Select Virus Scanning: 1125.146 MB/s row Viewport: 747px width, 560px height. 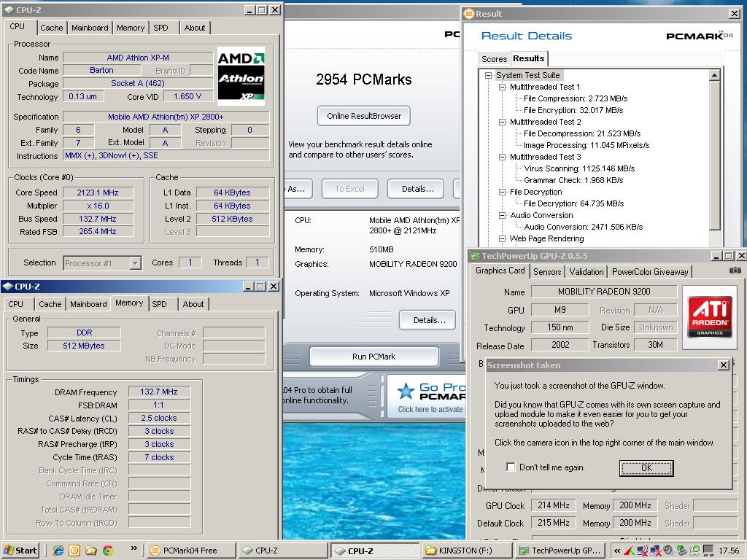pyautogui.click(x=579, y=168)
